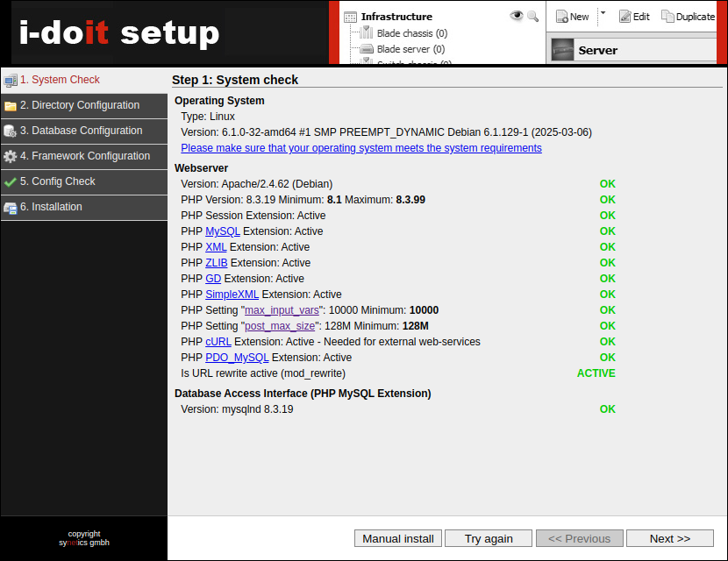Jump to step 6. Installation
The width and height of the screenshot is (728, 561).
coord(84,208)
